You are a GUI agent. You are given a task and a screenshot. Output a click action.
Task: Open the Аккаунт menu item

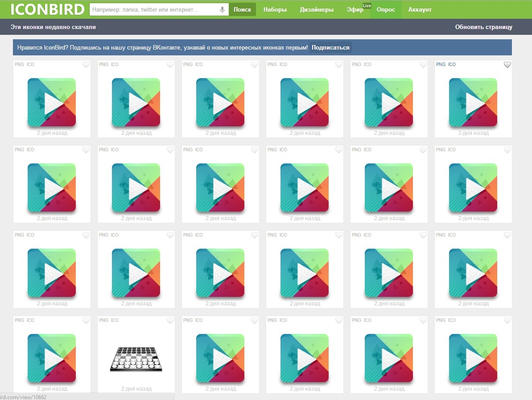[x=420, y=9]
